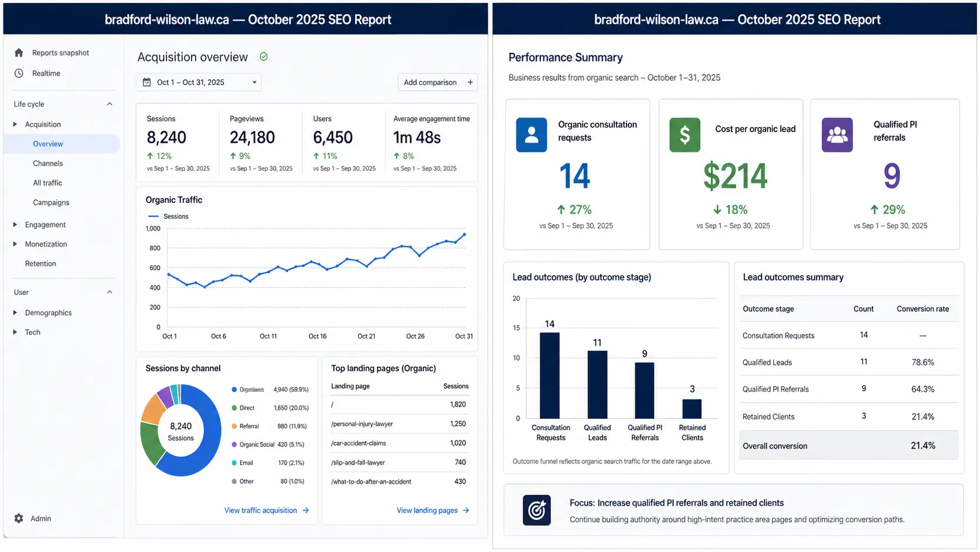980x552 pixels.
Task: Click the $214 cost per lead value
Action: pyautogui.click(x=735, y=176)
